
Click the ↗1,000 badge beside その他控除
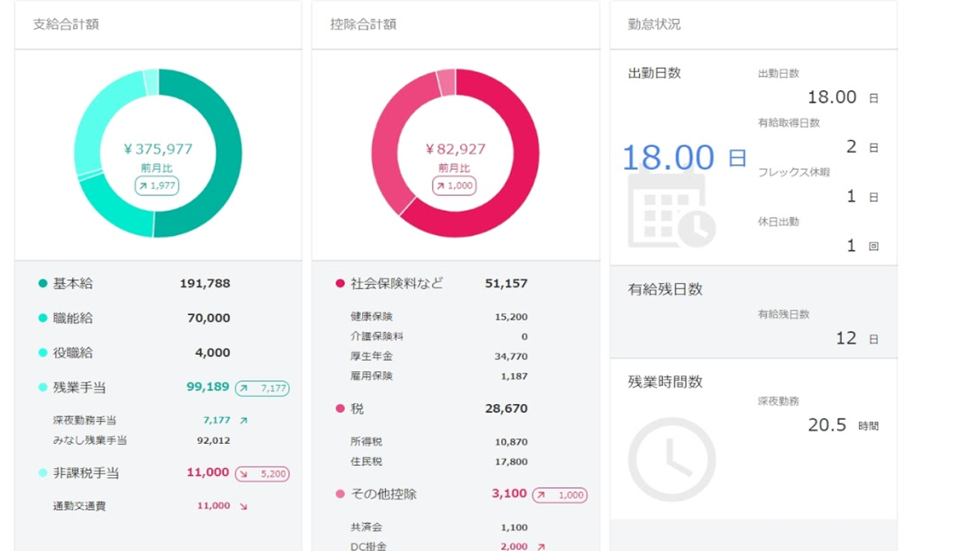[559, 495]
